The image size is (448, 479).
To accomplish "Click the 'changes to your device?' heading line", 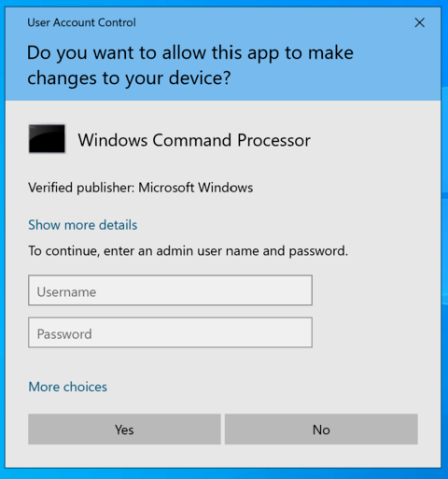I will (x=129, y=77).
